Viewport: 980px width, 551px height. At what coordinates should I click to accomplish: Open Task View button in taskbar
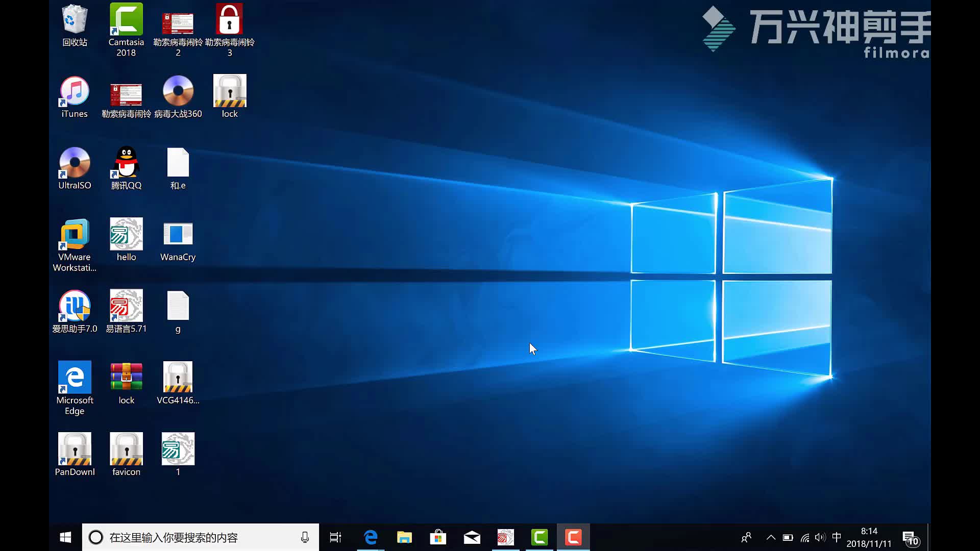point(335,537)
